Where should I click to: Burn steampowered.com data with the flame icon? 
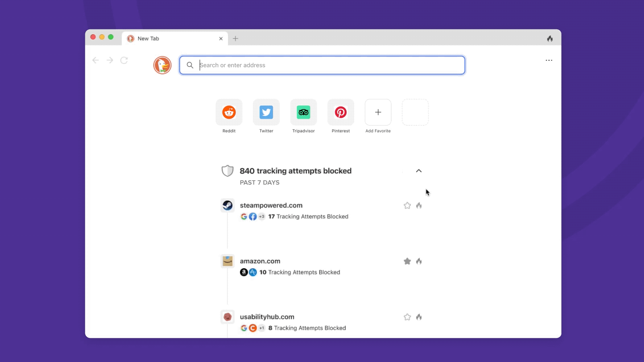click(x=419, y=206)
